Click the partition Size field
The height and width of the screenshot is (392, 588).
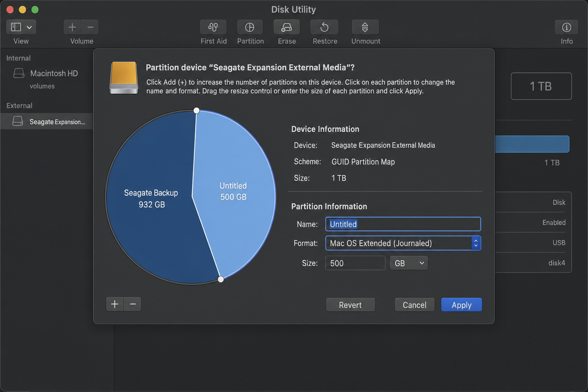pyautogui.click(x=355, y=263)
